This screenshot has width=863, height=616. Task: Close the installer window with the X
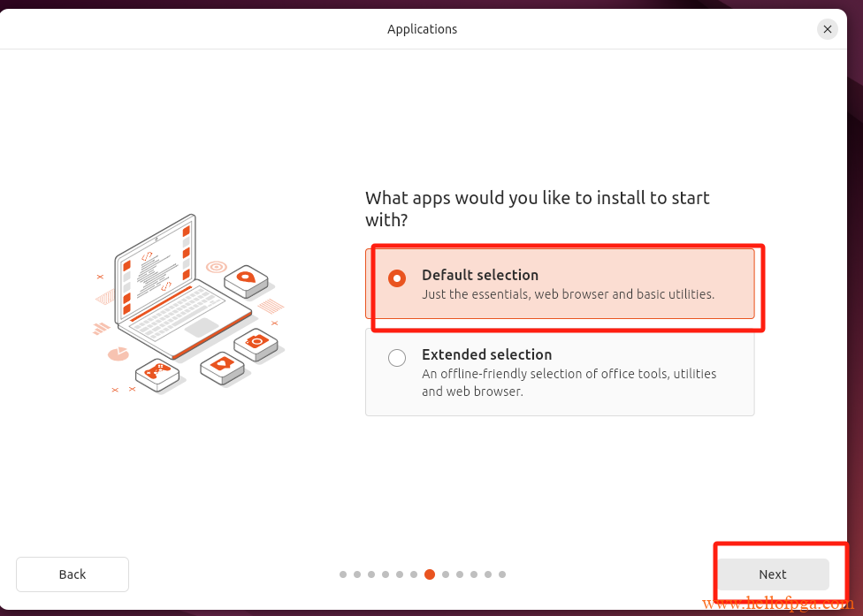pyautogui.click(x=828, y=29)
